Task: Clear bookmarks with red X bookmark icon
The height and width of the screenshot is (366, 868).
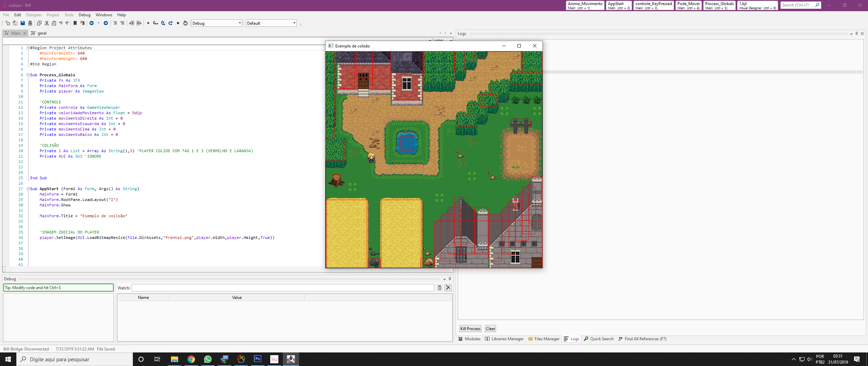Action: click(82, 23)
